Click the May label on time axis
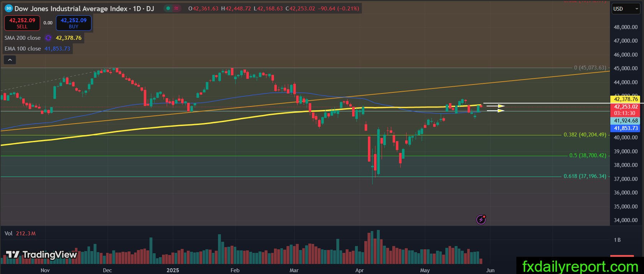The image size is (644, 274). tap(425, 270)
